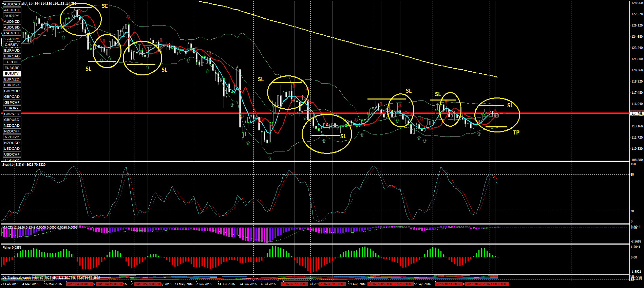Select the 2016.11.03 date marker
This screenshot has width=644, height=288.
[x=495, y=284]
